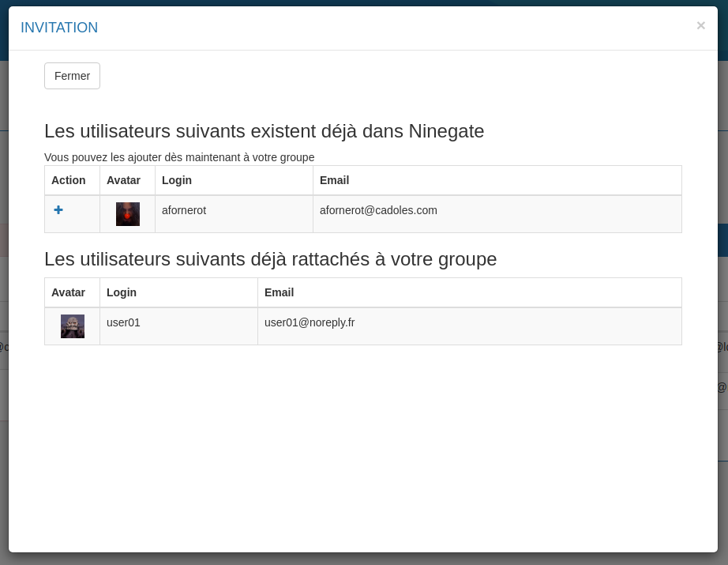Screen dimensions: 728x565
Task: Click the Fermer button
Action: pos(72,76)
